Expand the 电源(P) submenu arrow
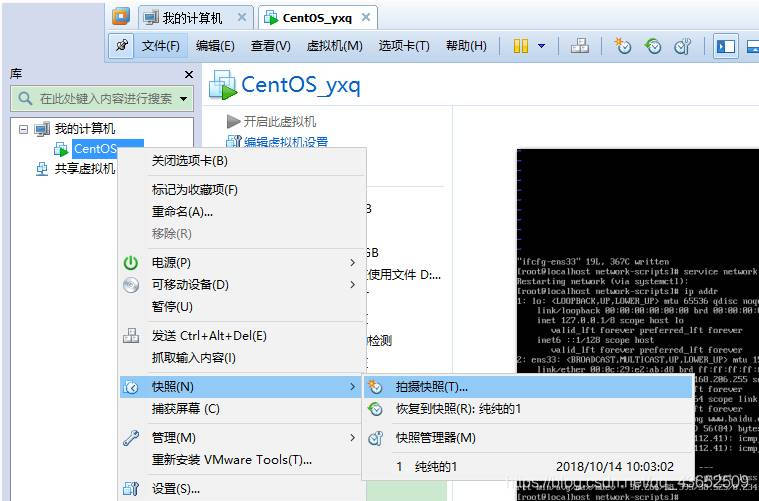The height and width of the screenshot is (501, 759). click(353, 263)
